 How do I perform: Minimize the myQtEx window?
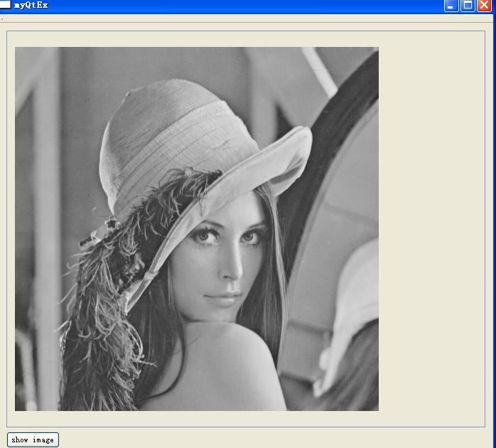click(451, 6)
